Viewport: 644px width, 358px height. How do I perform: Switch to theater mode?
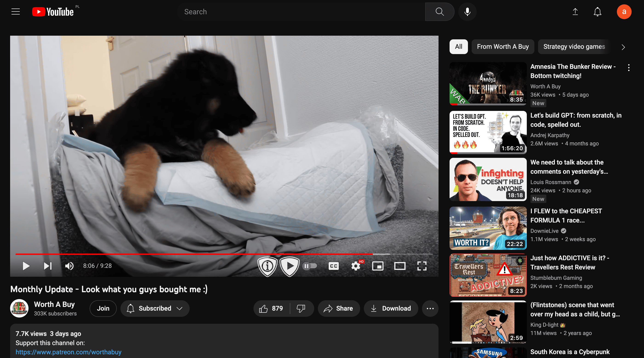(x=400, y=266)
